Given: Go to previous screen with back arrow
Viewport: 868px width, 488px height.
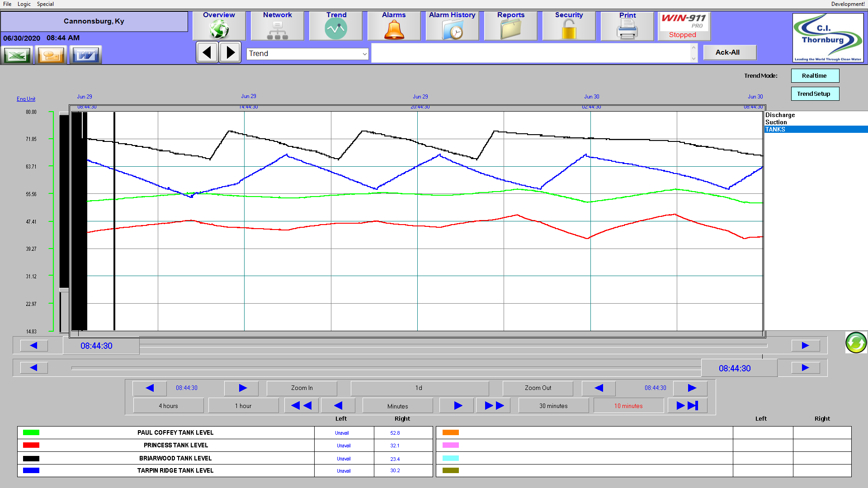Looking at the screenshot, I should 208,52.
